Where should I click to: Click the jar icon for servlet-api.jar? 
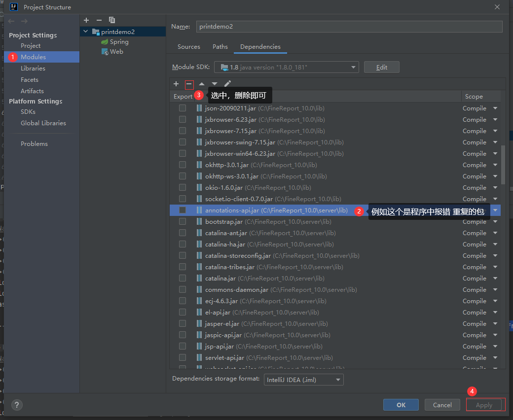pyautogui.click(x=199, y=357)
